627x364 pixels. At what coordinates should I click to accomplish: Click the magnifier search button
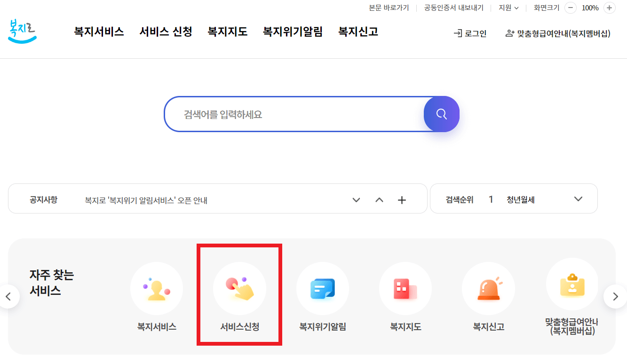click(x=441, y=114)
